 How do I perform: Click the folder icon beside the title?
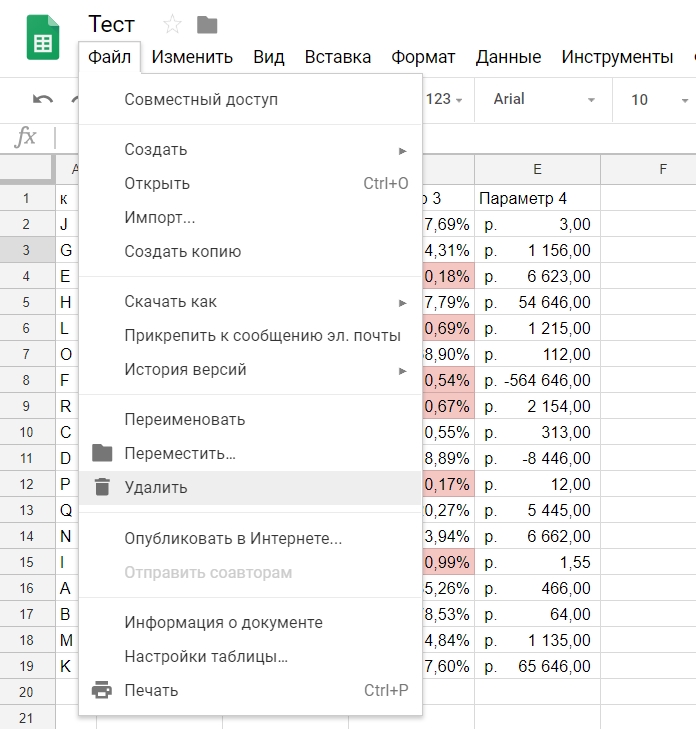pos(207,25)
